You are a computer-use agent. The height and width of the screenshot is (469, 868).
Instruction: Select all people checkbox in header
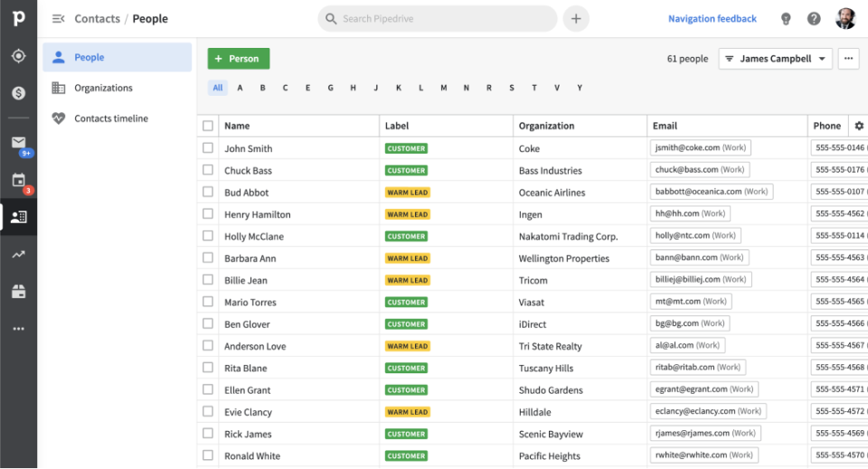click(208, 126)
